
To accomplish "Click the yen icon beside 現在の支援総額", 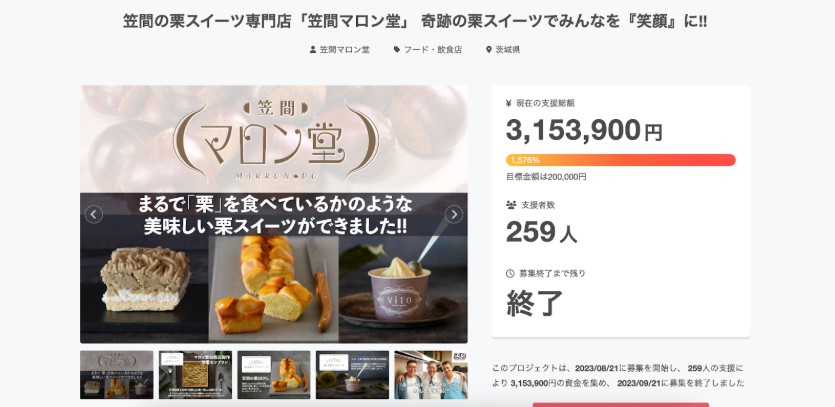I will coord(509,103).
